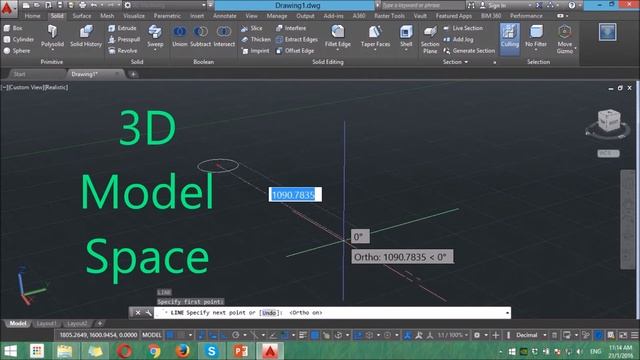Image resolution: width=640 pixels, height=360 pixels.
Task: Use the Thicken tool
Action: pos(256,40)
